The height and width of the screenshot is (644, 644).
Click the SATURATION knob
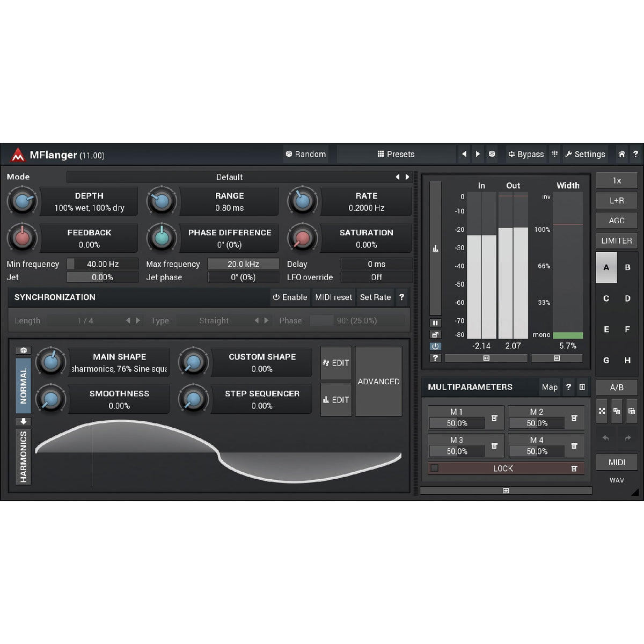[303, 238]
